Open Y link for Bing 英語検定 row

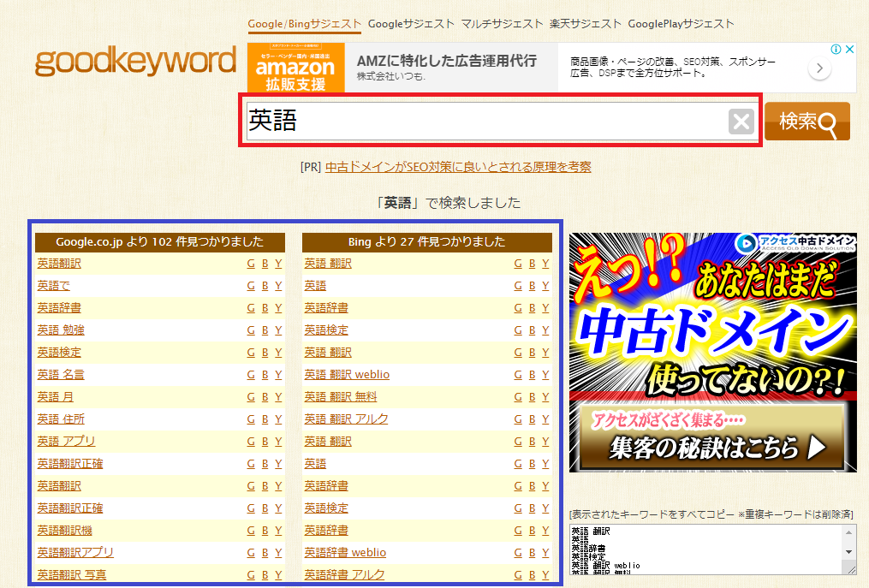tap(545, 330)
